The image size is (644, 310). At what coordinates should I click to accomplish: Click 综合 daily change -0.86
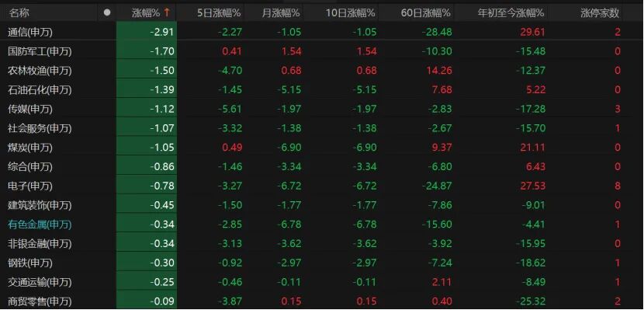pos(162,166)
